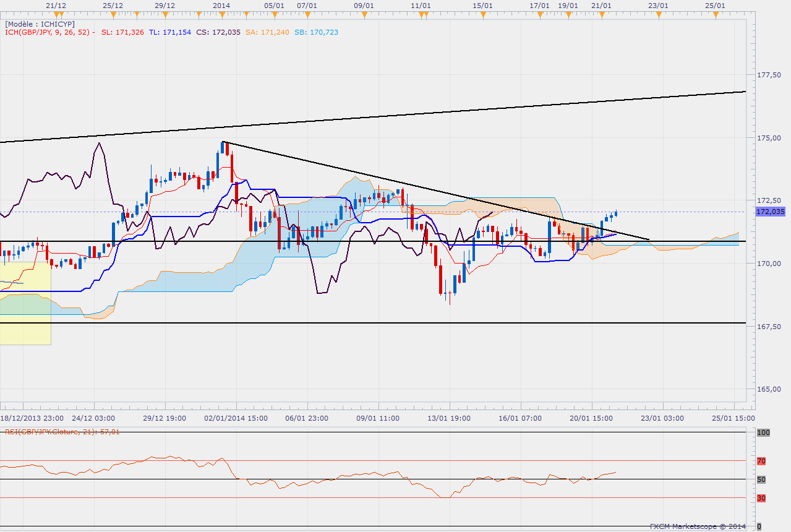Select the orange marker under 29/12
The image size is (791, 532).
tap(165, 14)
